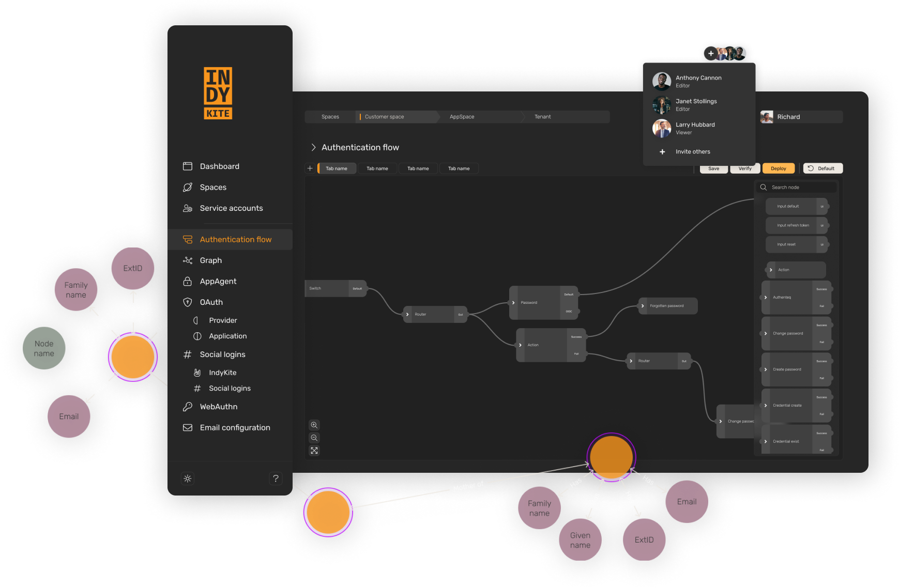Viewport: 899px width, 588px height.
Task: Click the Email configuration envelope icon
Action: pos(188,428)
